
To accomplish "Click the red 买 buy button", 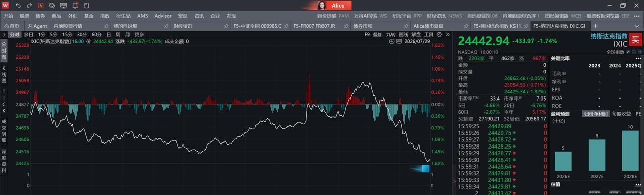I will click(x=635, y=39).
